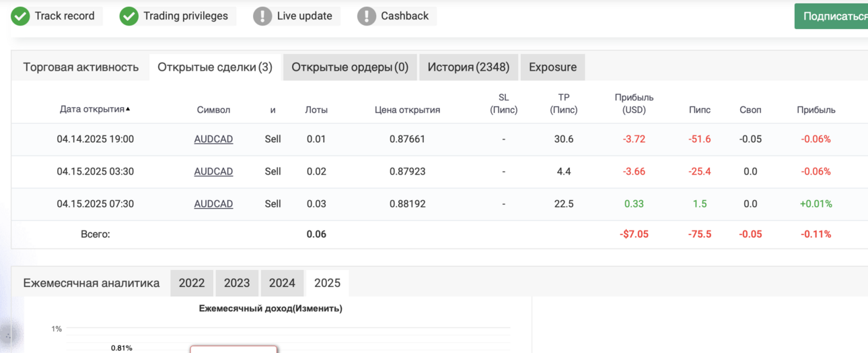Click the total lots 0.06
The image size is (868, 353).
coord(316,234)
